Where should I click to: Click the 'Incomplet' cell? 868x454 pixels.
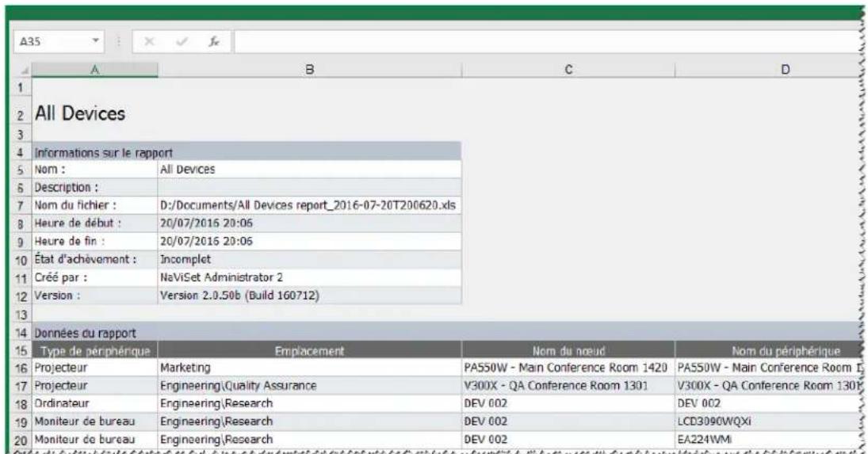309,259
